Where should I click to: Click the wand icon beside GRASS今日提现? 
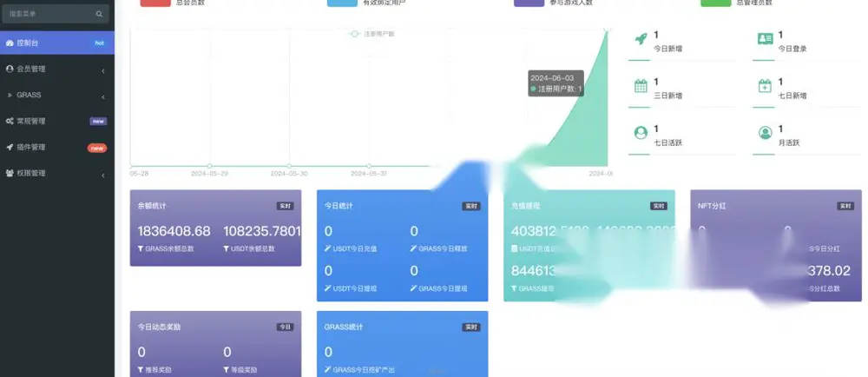[x=413, y=288]
